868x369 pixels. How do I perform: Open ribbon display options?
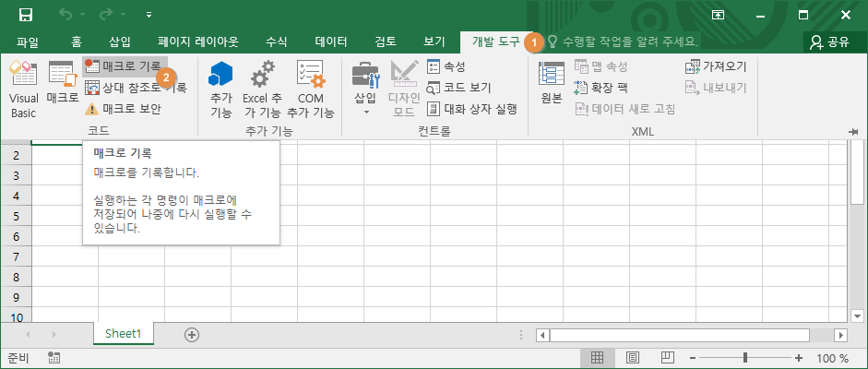click(718, 15)
